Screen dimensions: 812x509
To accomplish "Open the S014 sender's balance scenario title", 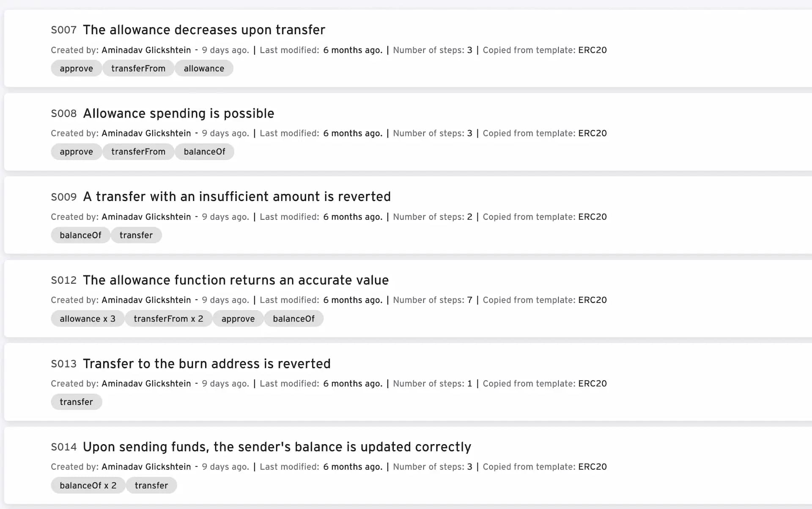I will [277, 447].
